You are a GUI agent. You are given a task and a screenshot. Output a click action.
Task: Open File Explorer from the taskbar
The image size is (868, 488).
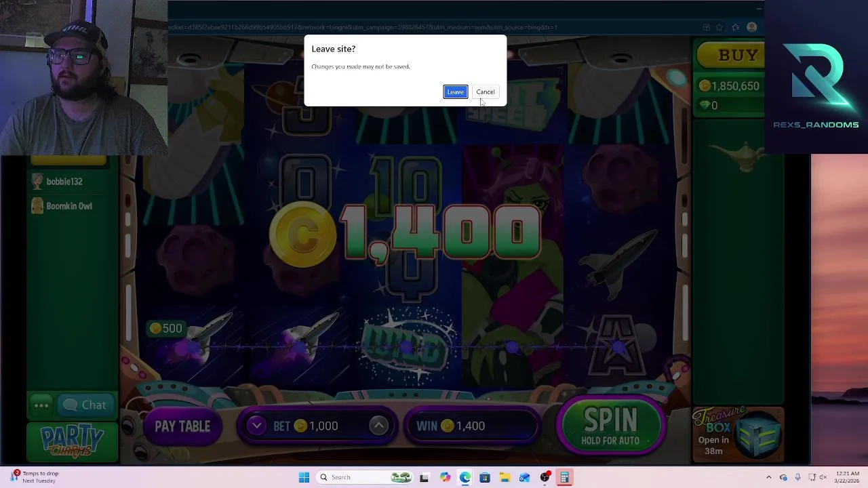tap(505, 477)
